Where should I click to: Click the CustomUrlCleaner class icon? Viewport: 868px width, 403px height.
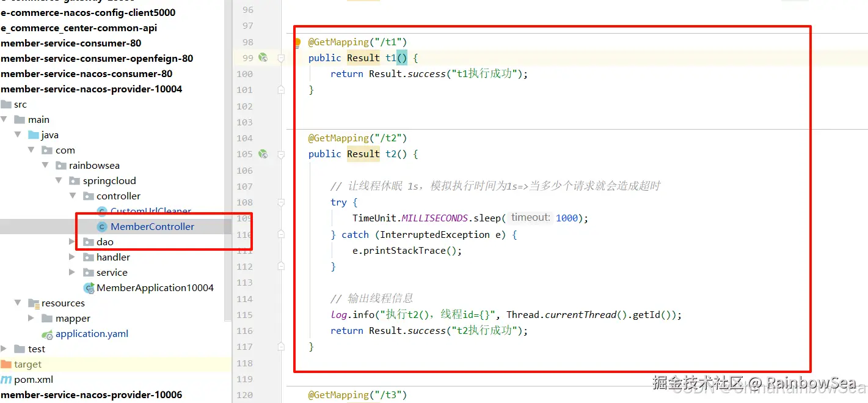102,212
